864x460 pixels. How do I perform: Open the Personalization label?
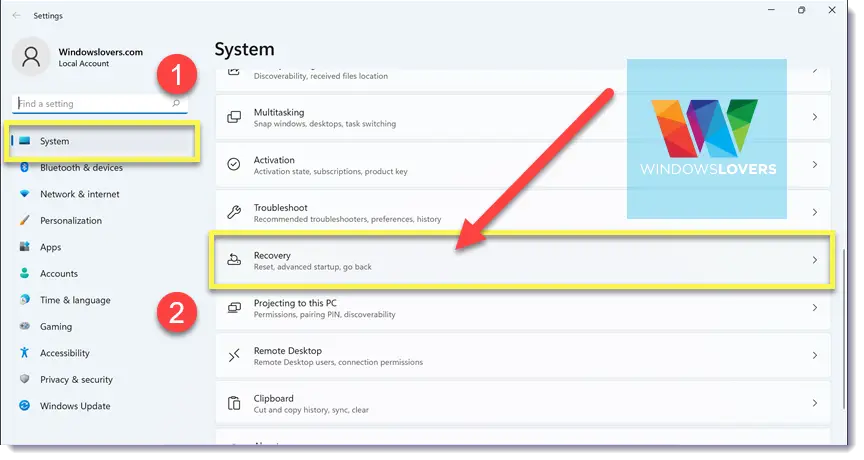(71, 220)
